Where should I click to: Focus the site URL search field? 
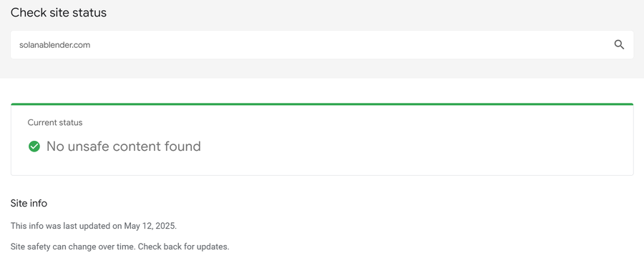pyautogui.click(x=321, y=45)
